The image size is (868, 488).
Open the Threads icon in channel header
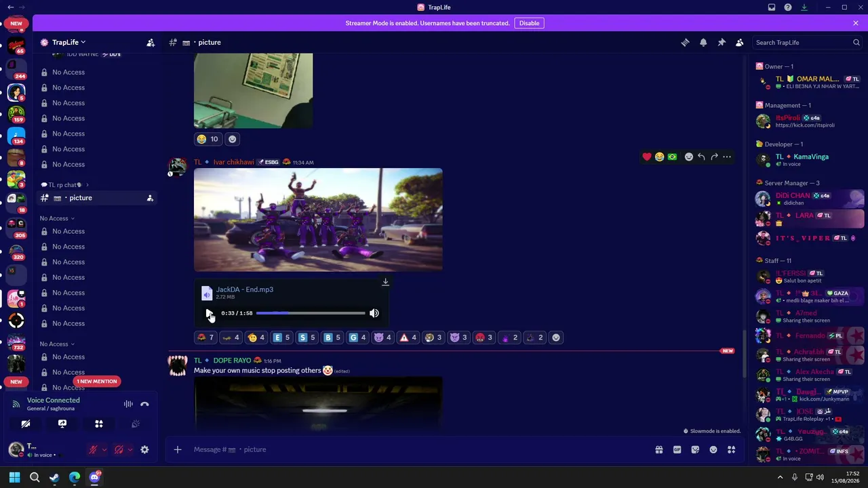coord(685,43)
